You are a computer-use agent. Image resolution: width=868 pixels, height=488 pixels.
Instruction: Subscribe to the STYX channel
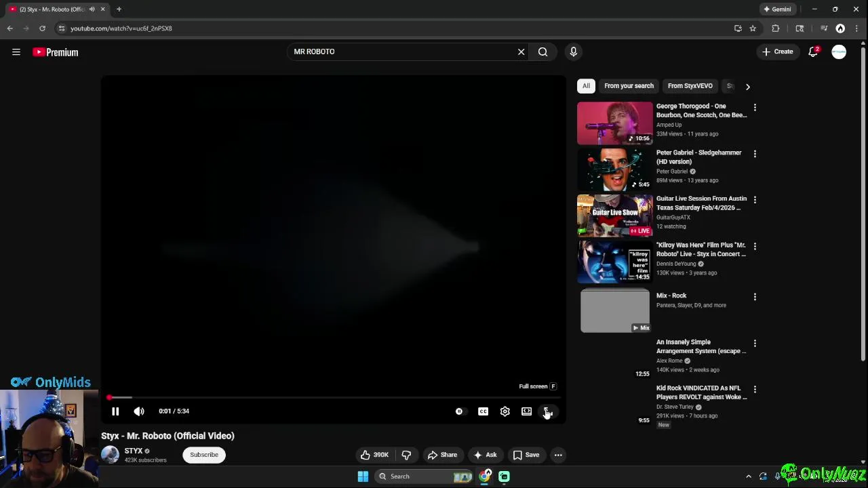tap(204, 455)
